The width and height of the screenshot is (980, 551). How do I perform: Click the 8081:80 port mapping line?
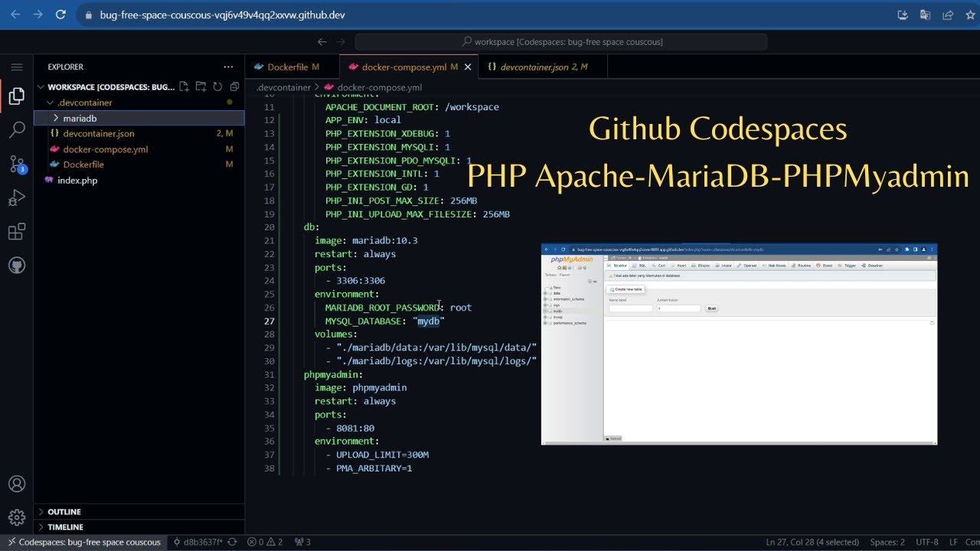(x=355, y=428)
